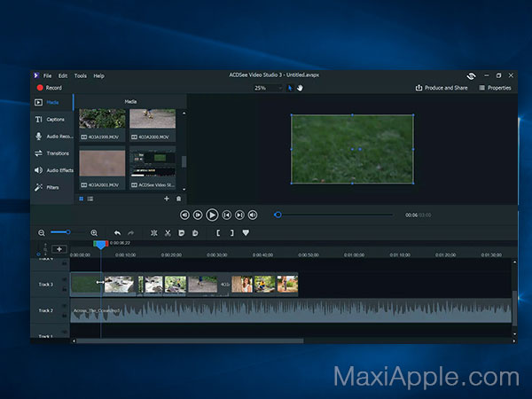Select the Media tab in sidebar
Image resolution: width=532 pixels, height=399 pixels.
[x=51, y=103]
